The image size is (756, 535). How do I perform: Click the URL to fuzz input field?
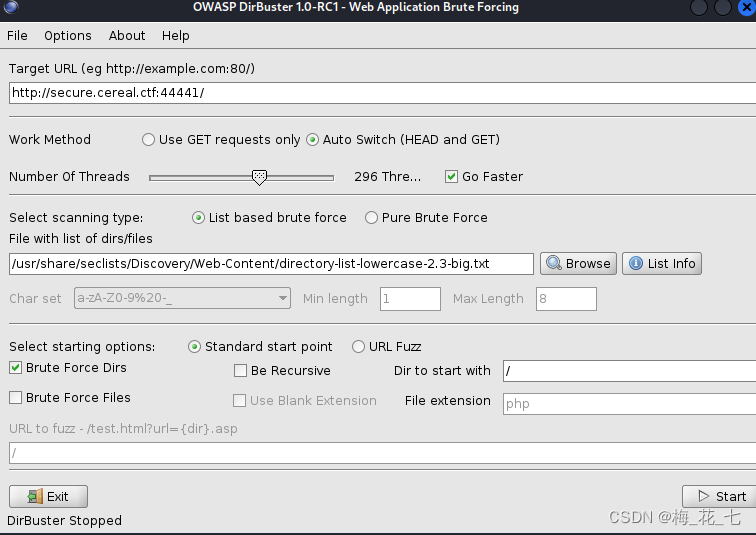382,453
